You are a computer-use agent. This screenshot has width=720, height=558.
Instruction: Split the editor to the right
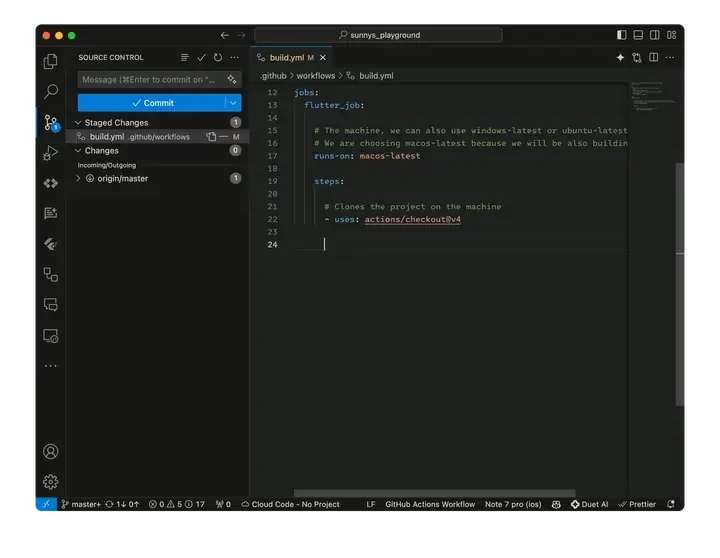point(653,57)
